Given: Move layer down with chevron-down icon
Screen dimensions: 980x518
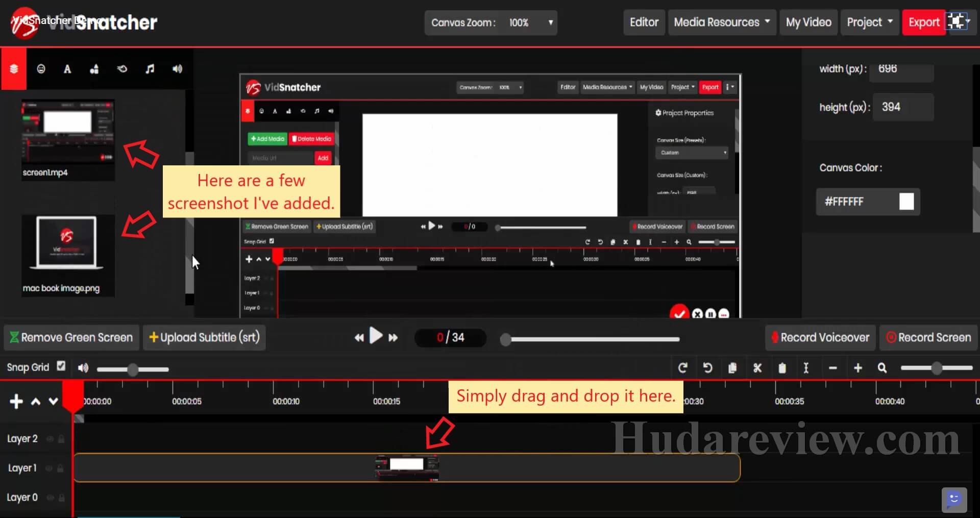Looking at the screenshot, I should [53, 402].
